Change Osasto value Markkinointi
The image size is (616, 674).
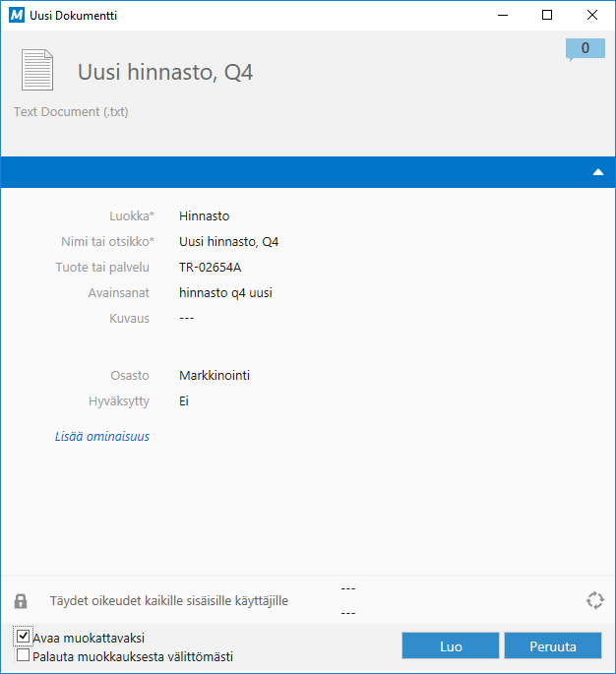click(x=215, y=375)
